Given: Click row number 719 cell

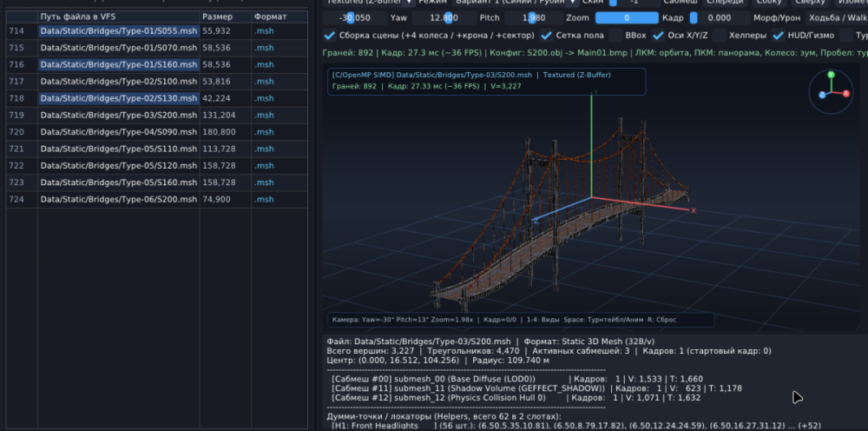Looking at the screenshot, I should tap(16, 116).
